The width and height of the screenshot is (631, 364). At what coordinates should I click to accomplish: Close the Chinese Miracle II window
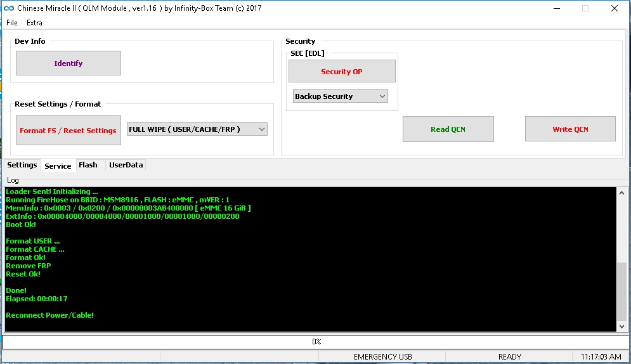614,8
